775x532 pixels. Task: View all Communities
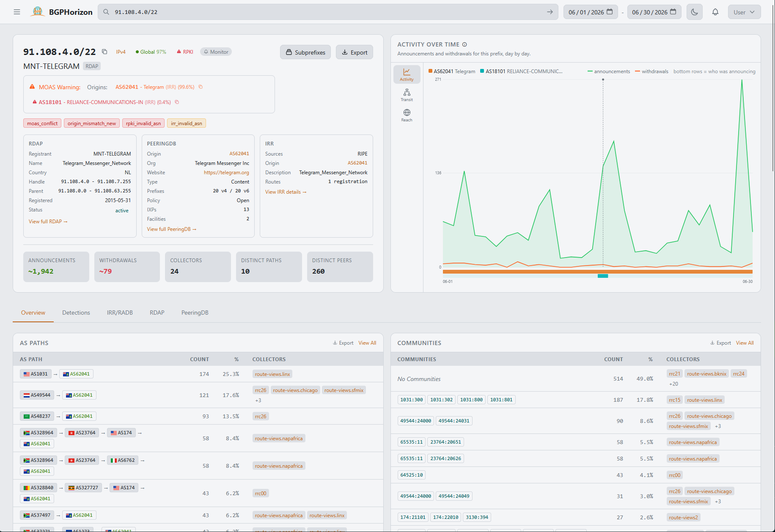(x=745, y=343)
